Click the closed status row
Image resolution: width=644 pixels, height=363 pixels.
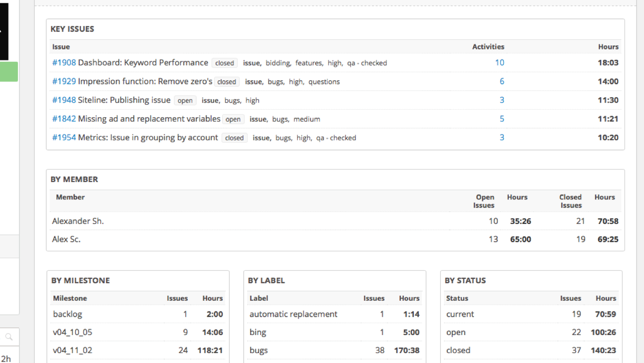531,350
